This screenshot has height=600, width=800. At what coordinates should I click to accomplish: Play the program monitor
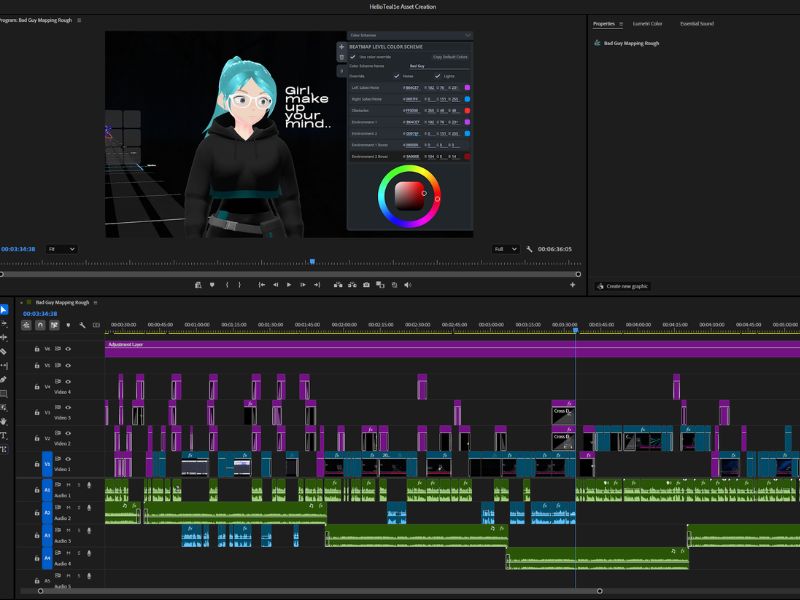point(289,285)
